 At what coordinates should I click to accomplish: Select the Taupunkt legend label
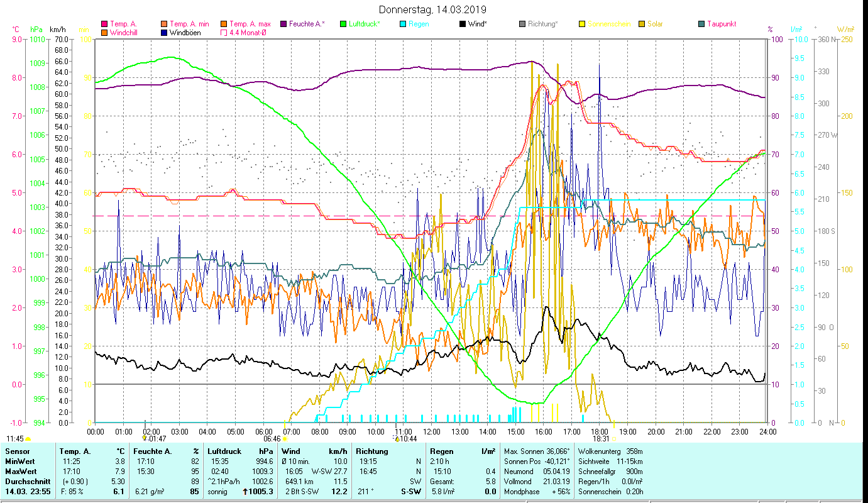click(722, 24)
